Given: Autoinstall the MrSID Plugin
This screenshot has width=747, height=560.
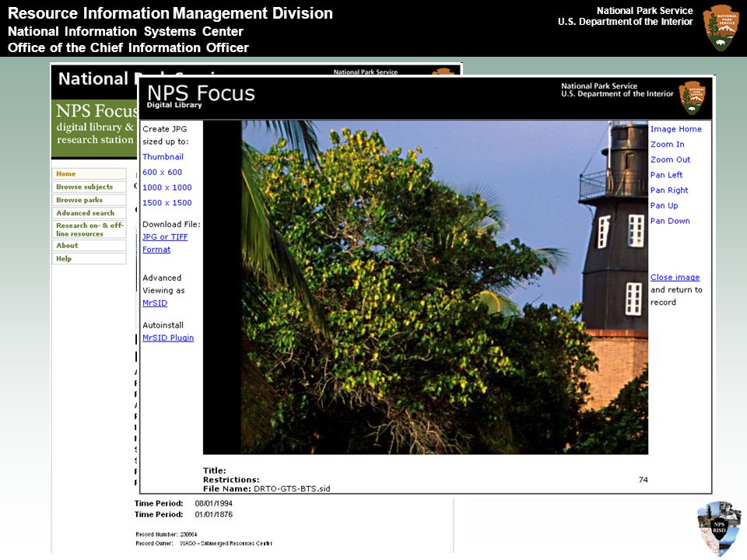Looking at the screenshot, I should tap(168, 338).
